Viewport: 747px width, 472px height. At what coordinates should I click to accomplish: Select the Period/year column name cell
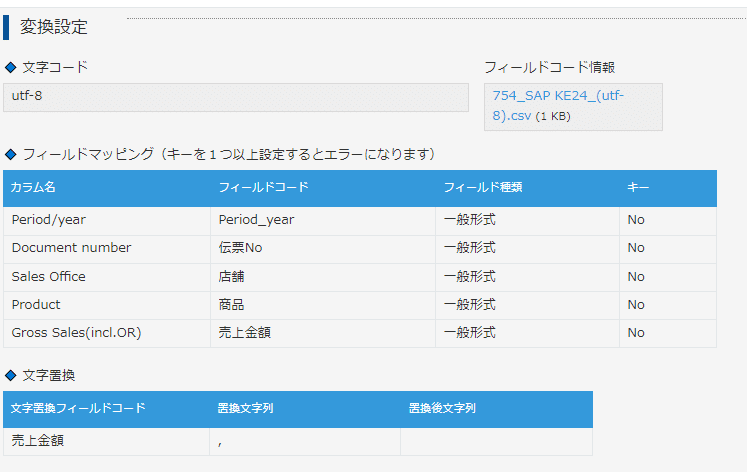pos(107,220)
